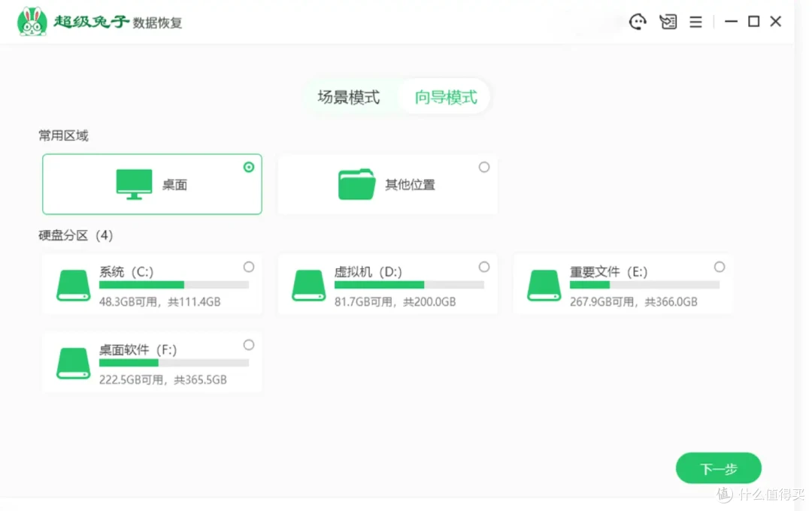Click the 桌面软件 (F:) drive name
This screenshot has height=511, width=812.
pyautogui.click(x=138, y=350)
